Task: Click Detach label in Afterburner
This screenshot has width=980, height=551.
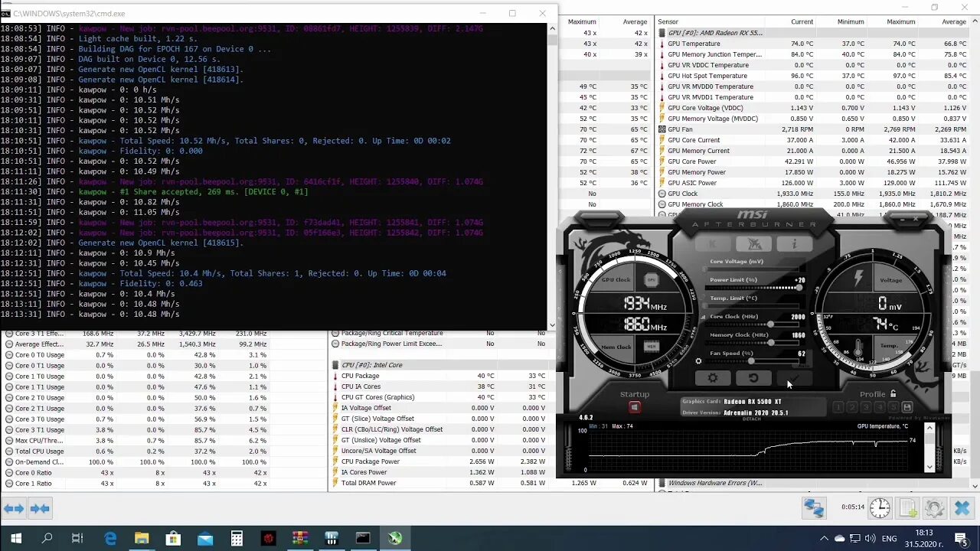Action: tap(752, 419)
